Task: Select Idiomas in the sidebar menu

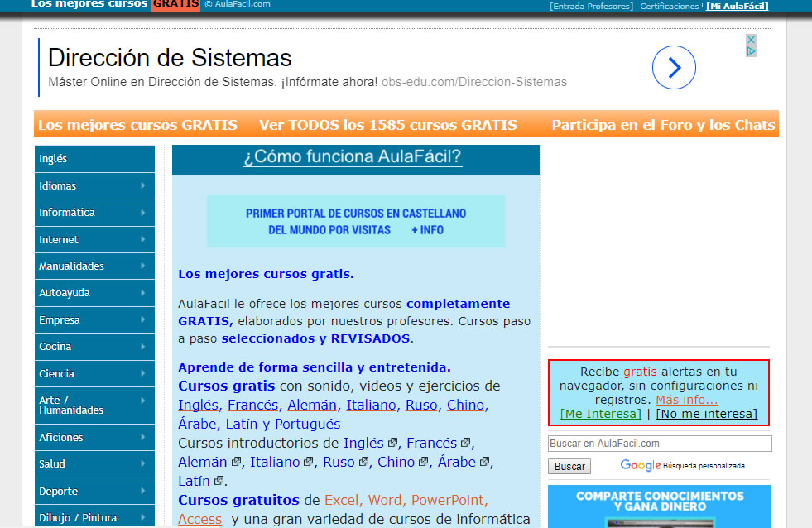Action: tap(94, 186)
